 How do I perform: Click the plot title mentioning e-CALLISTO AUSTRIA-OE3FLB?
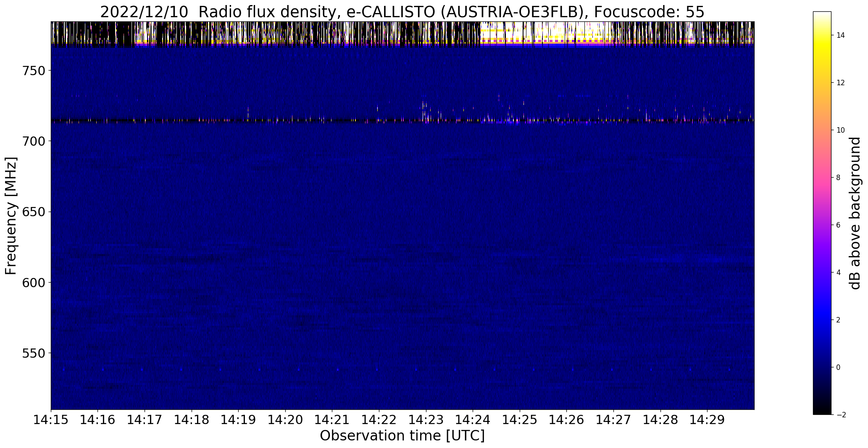(402, 12)
